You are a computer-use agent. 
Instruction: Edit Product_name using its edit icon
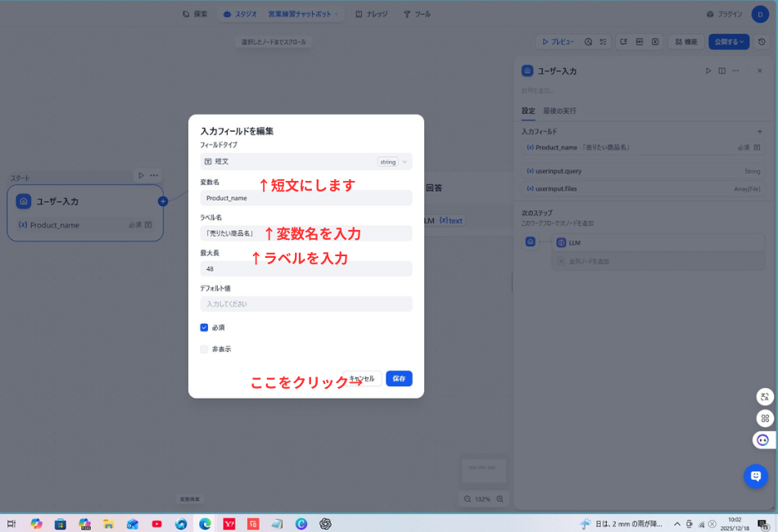755,147
